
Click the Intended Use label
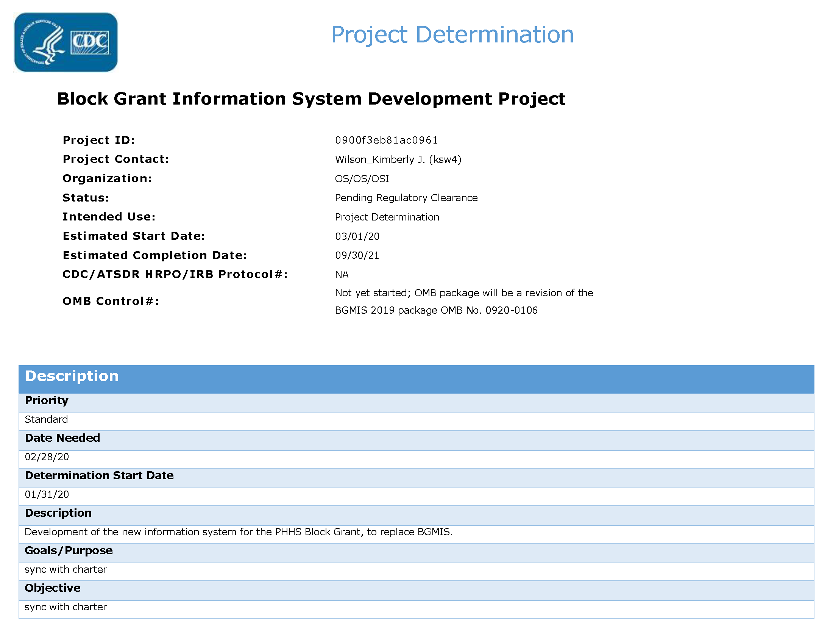click(x=109, y=217)
